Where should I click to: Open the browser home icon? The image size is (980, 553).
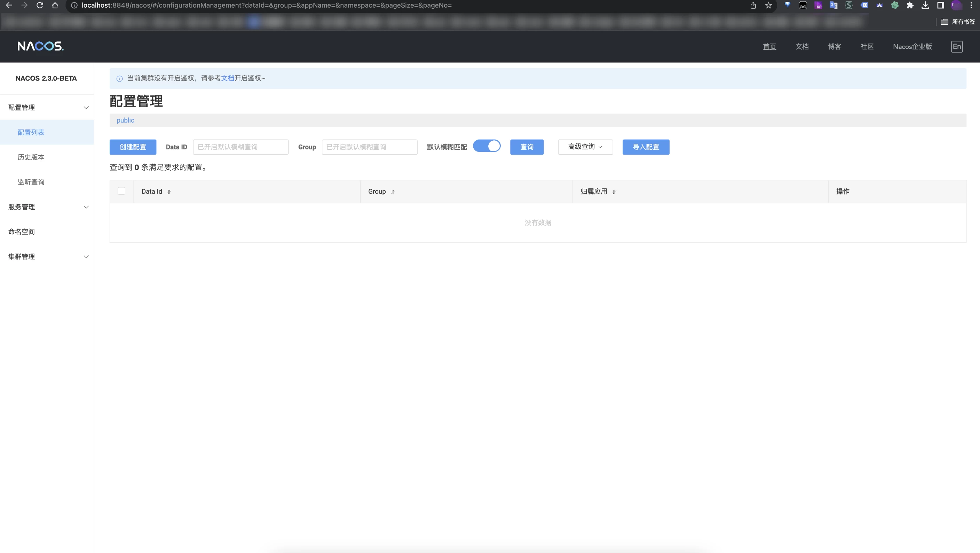(55, 5)
